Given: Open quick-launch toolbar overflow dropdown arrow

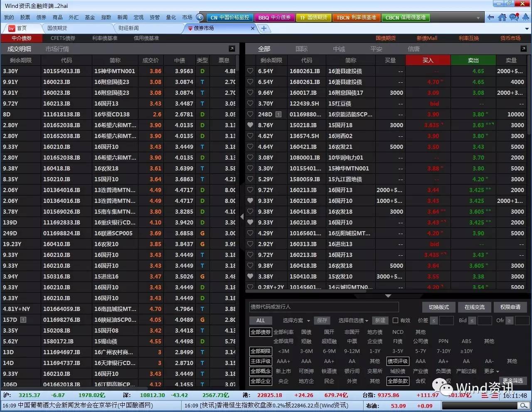Looking at the screenshot, I should point(478,18).
